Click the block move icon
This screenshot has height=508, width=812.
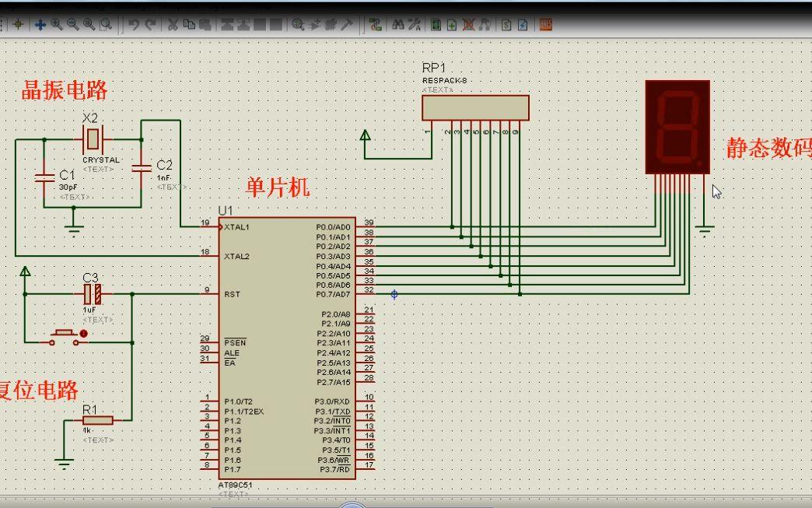243,24
